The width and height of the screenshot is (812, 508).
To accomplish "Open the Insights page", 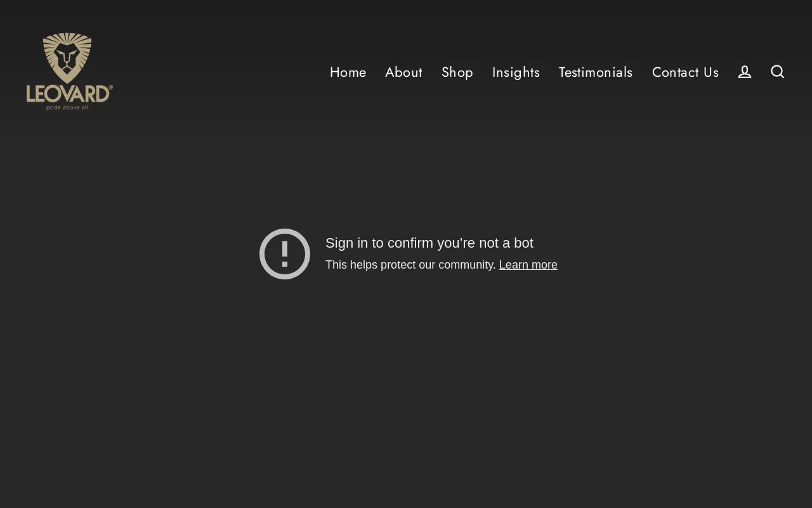I will click(516, 72).
